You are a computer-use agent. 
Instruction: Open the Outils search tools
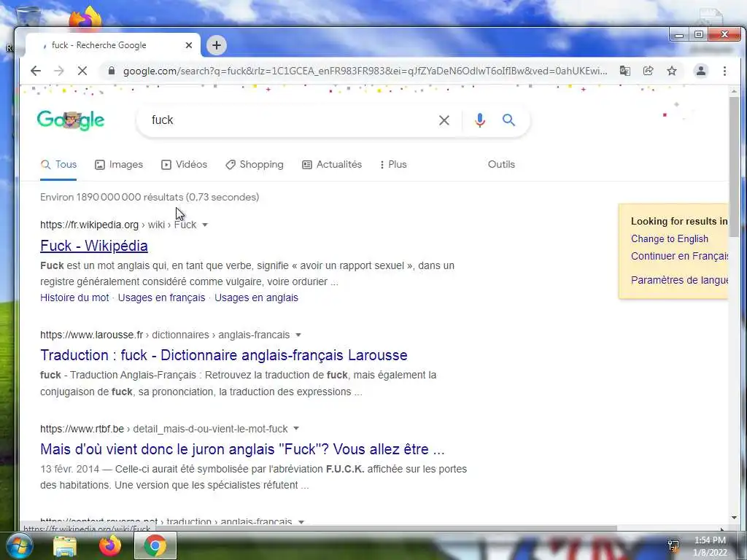coord(501,164)
